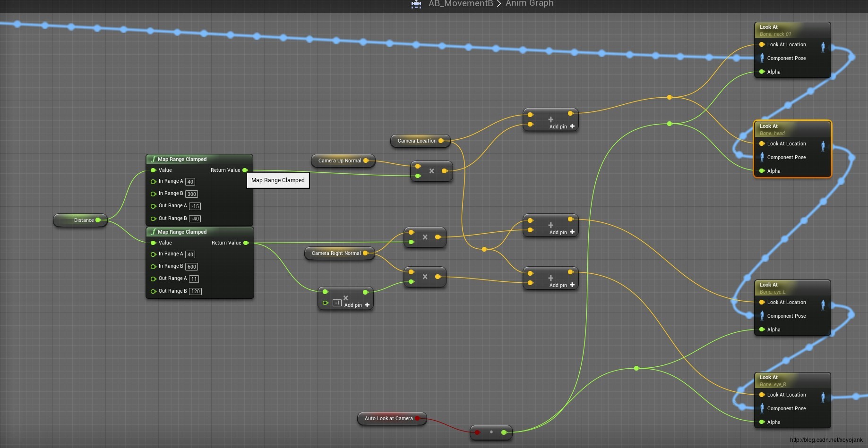The width and height of the screenshot is (868, 448).
Task: Click Alpha pin on eye_R Look At node
Action: (762, 422)
